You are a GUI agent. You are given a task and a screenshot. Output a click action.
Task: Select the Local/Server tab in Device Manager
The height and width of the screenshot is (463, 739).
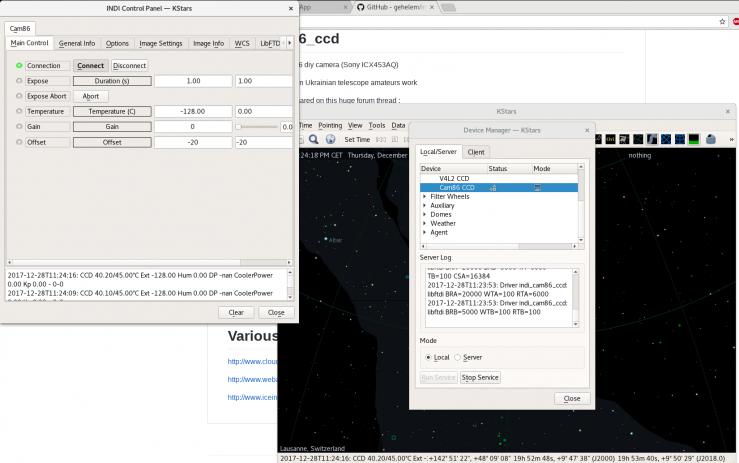438,152
